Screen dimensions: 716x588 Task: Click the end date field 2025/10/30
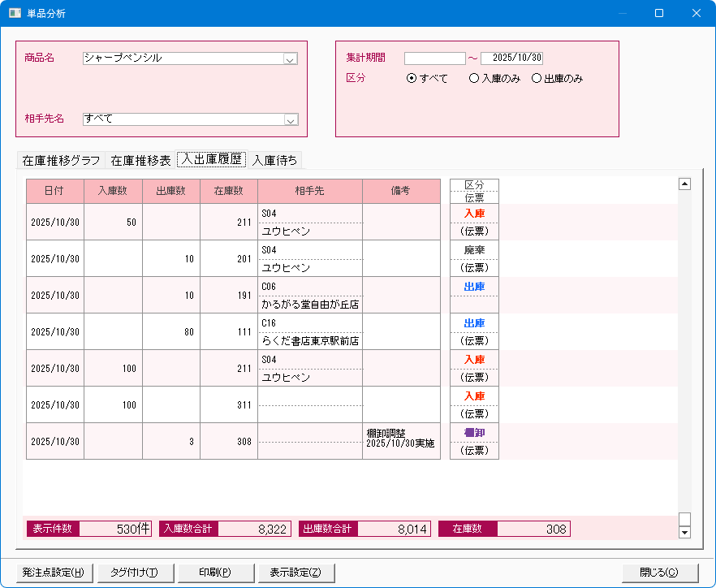click(x=511, y=58)
